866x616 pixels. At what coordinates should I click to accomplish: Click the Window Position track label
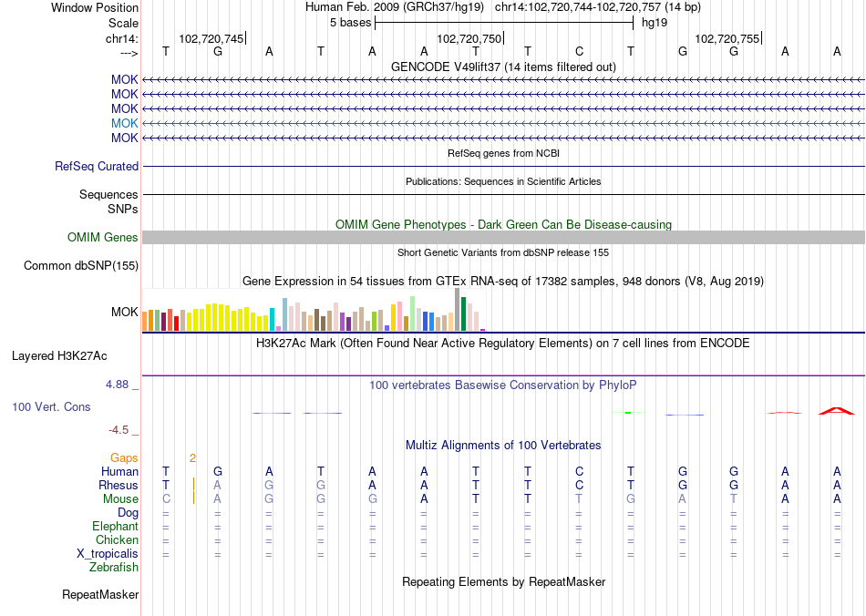[x=95, y=7]
